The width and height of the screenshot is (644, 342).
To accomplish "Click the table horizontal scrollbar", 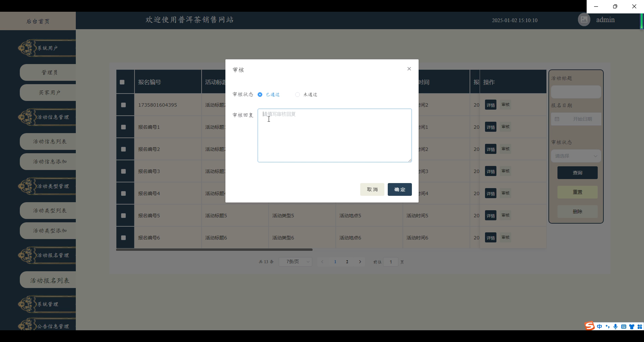I will 214,249.
